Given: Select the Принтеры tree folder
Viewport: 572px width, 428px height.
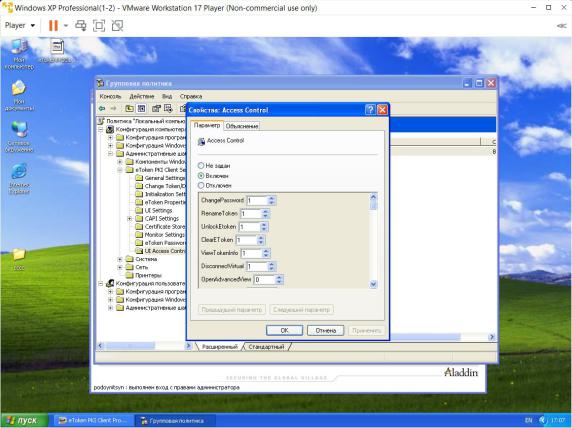Looking at the screenshot, I should (x=143, y=275).
